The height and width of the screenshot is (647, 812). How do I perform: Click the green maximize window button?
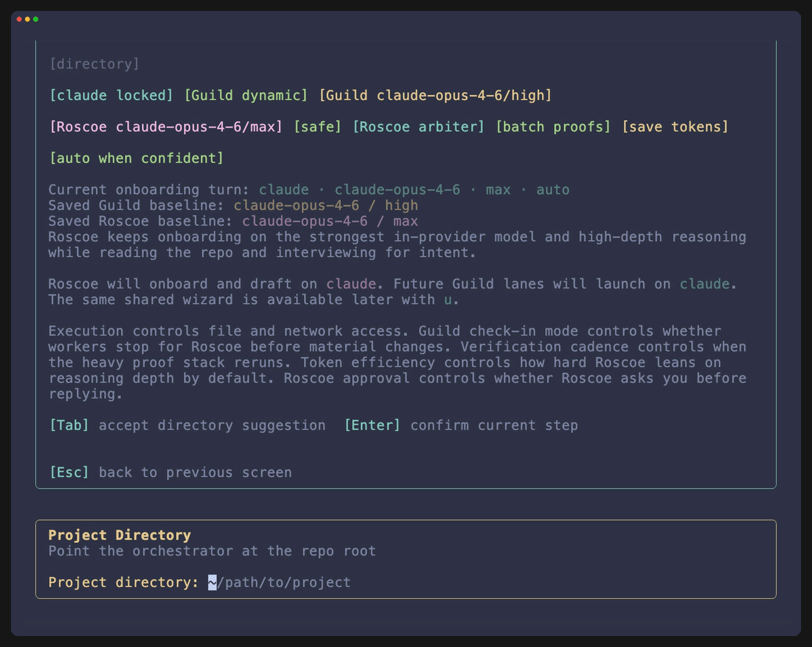click(x=36, y=19)
